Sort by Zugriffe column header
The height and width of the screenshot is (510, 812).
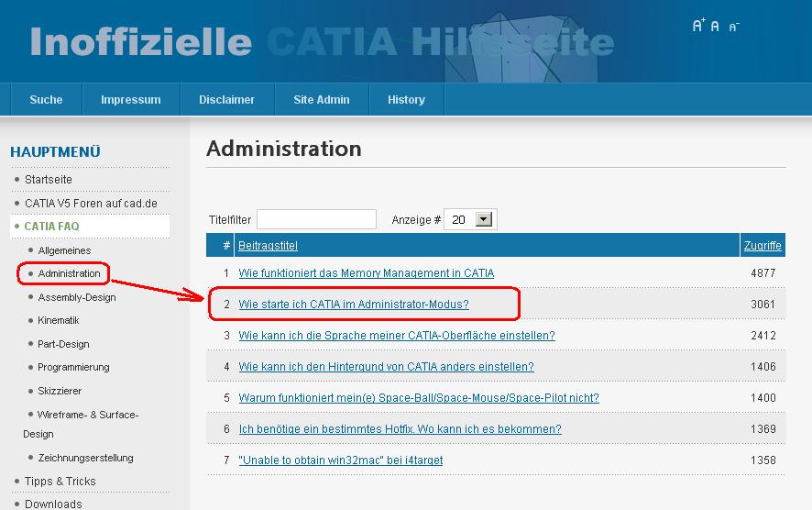[x=763, y=246]
